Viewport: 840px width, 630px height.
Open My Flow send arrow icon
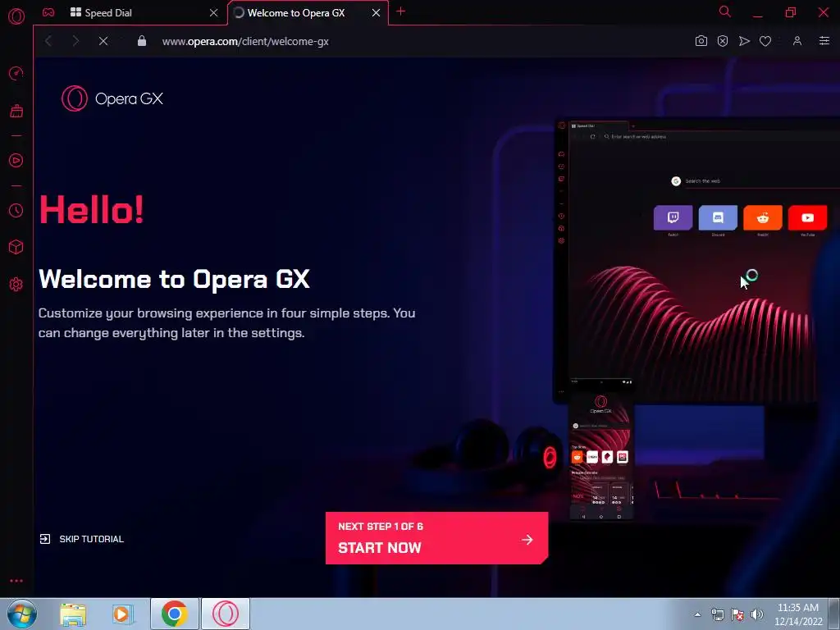744,41
